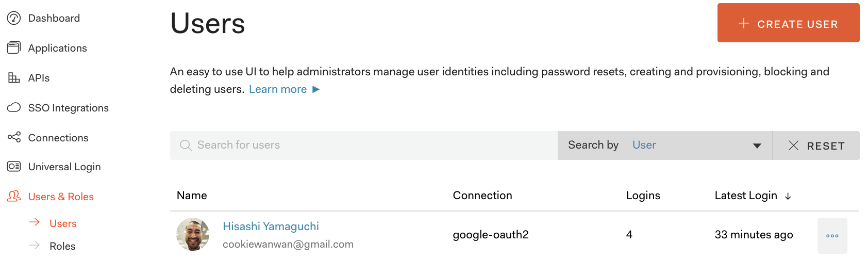Reset the user search filter
The height and width of the screenshot is (259, 868).
(816, 145)
